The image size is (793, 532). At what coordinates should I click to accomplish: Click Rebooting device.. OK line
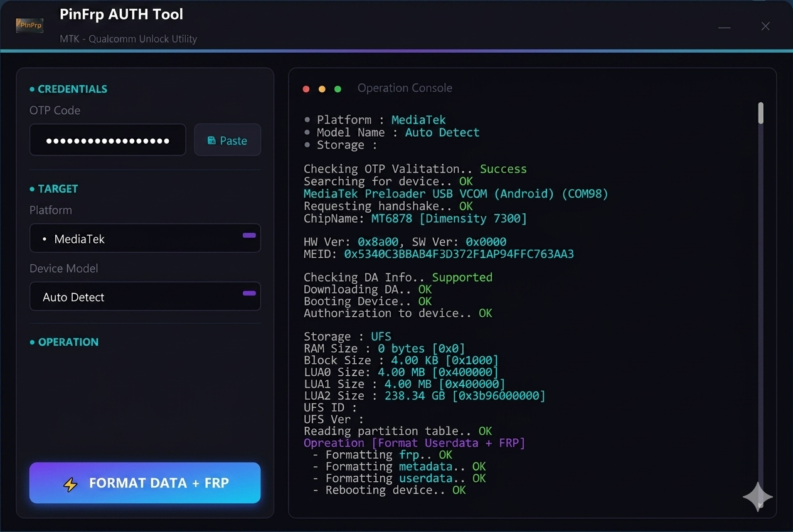pyautogui.click(x=389, y=490)
